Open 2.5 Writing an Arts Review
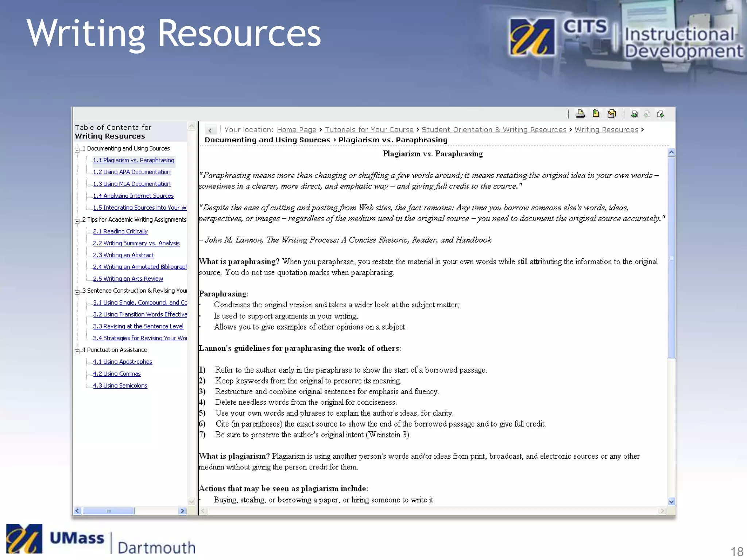 pyautogui.click(x=128, y=279)
